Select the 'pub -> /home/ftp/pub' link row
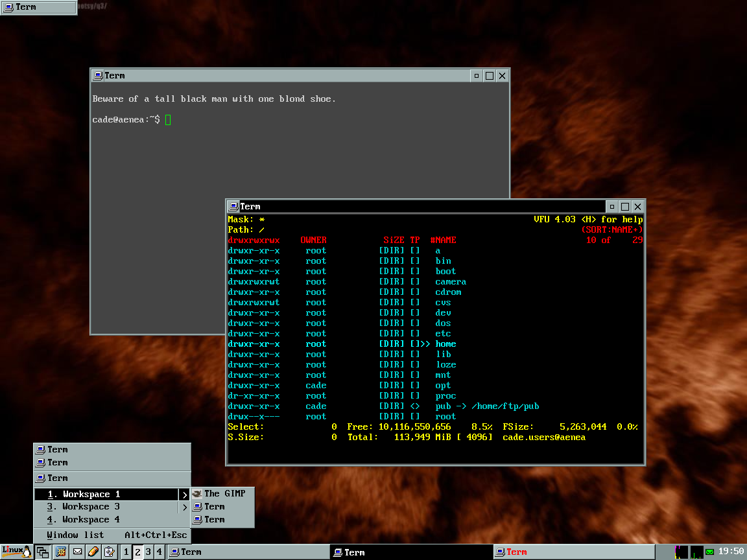This screenshot has height=560, width=747. pyautogui.click(x=436, y=406)
